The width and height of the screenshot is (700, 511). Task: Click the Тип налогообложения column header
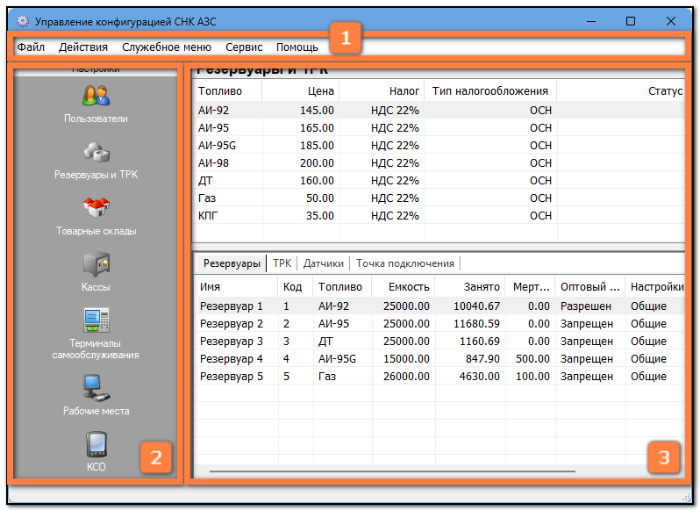490,91
